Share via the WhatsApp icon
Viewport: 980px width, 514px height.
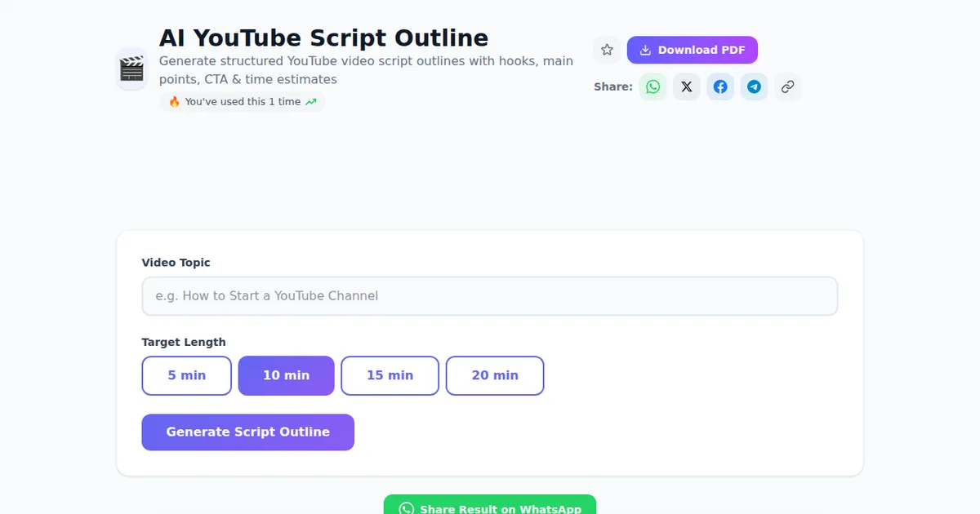point(653,86)
